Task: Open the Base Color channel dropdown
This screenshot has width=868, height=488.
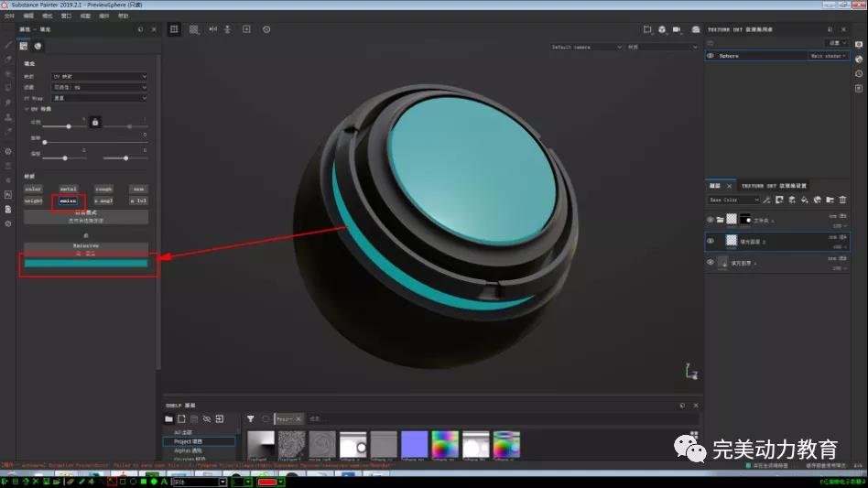Action: [x=734, y=200]
